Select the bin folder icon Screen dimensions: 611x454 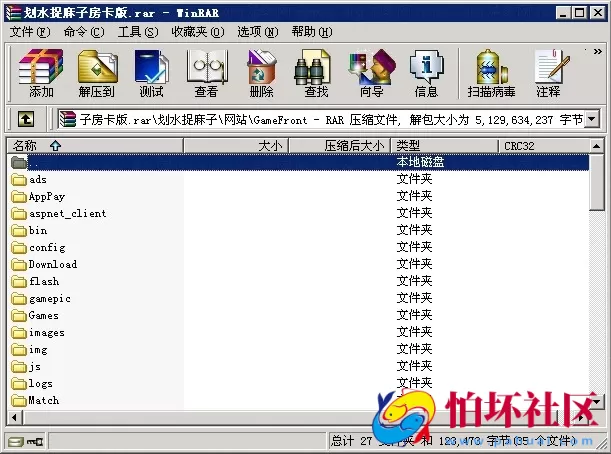(19, 231)
